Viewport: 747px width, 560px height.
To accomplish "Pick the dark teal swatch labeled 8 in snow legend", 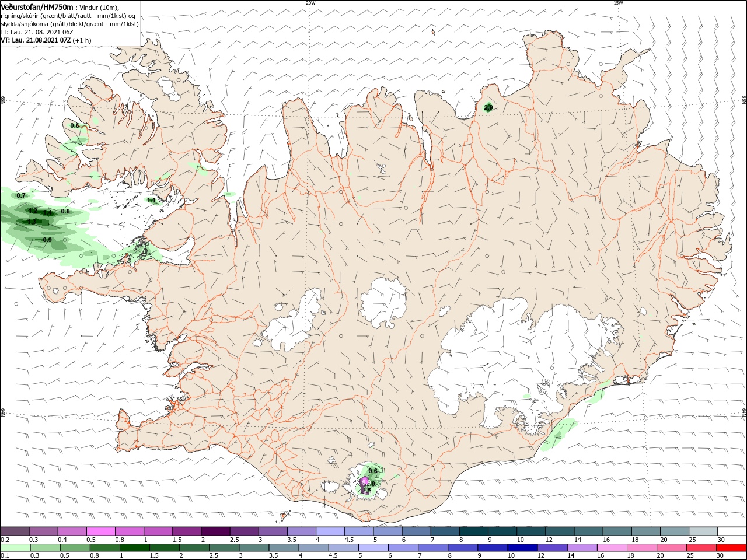I will (473, 531).
